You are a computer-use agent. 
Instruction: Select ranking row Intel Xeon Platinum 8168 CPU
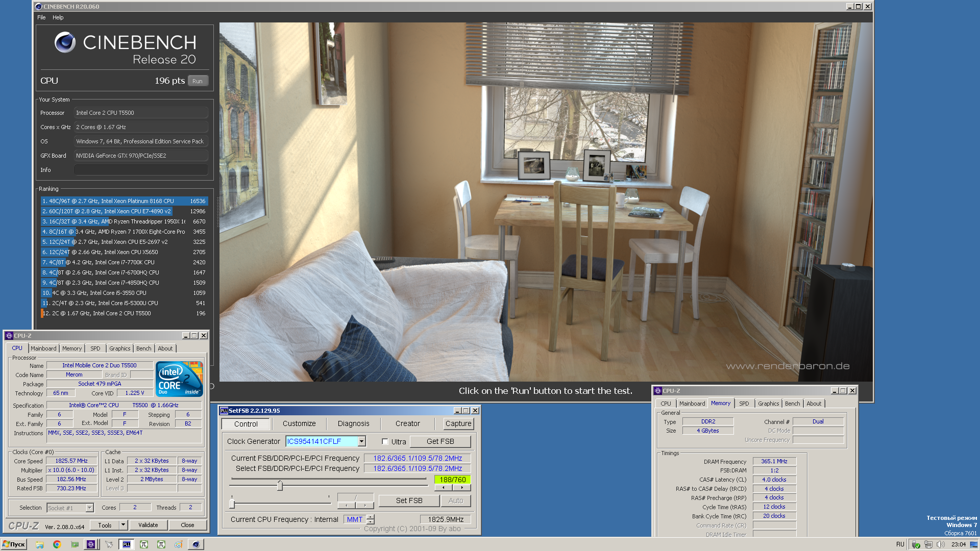click(124, 201)
